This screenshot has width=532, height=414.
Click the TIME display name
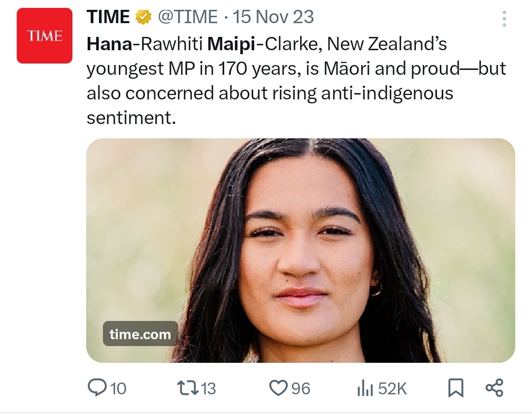(108, 17)
